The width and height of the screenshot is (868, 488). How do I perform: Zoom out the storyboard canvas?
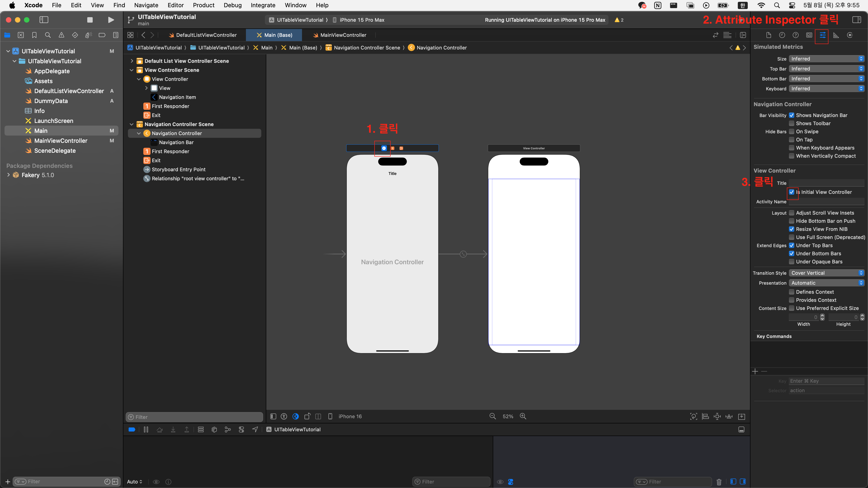pos(492,416)
